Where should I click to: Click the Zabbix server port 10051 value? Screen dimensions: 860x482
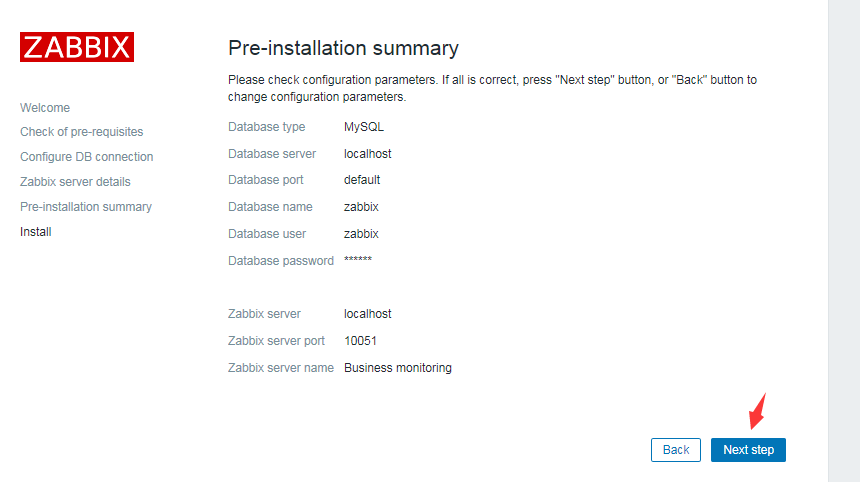(360, 341)
